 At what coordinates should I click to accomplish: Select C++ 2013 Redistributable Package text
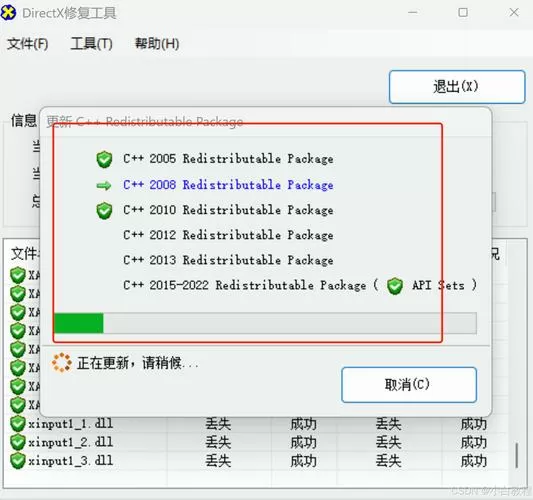pyautogui.click(x=228, y=260)
